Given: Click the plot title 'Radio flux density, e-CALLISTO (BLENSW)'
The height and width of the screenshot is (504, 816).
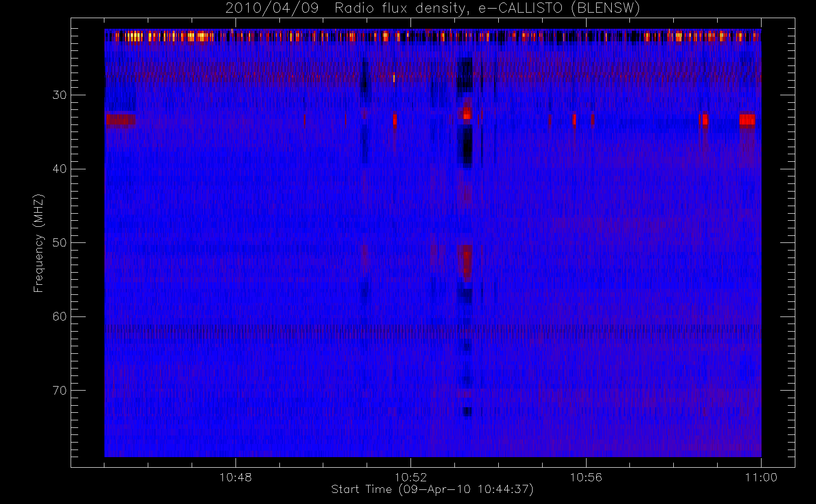Looking at the screenshot, I should coord(487,9).
